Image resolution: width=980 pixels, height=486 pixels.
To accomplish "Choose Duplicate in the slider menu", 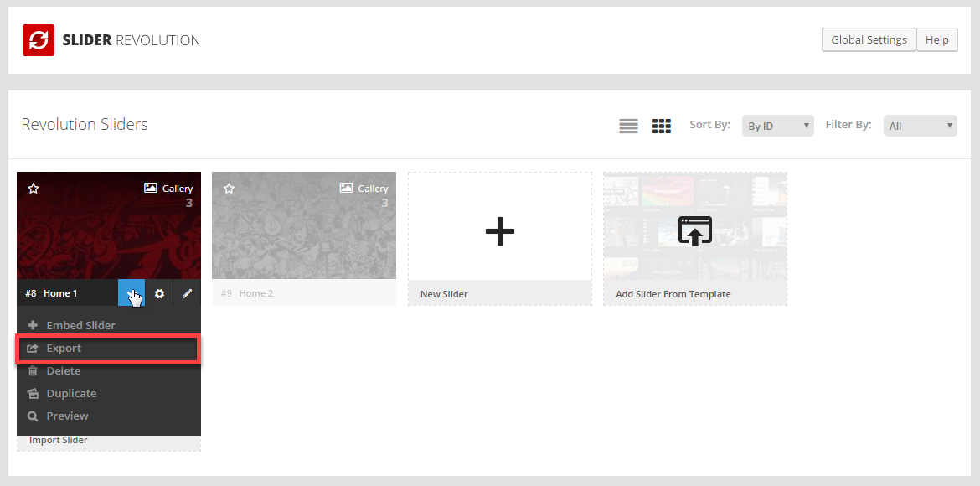I will click(x=71, y=394).
